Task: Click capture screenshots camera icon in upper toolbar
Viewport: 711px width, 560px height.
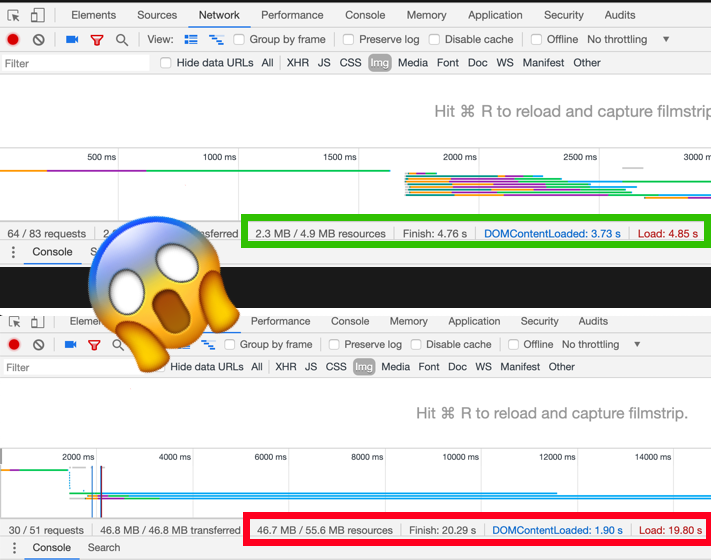Action: click(x=72, y=40)
